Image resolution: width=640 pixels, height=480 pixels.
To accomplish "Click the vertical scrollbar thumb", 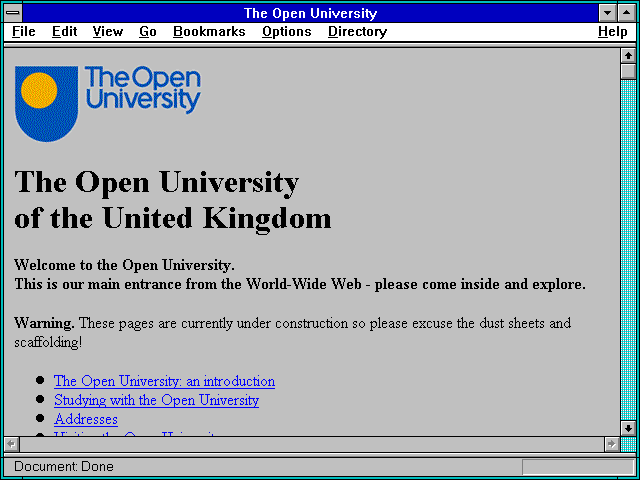I will (x=628, y=71).
